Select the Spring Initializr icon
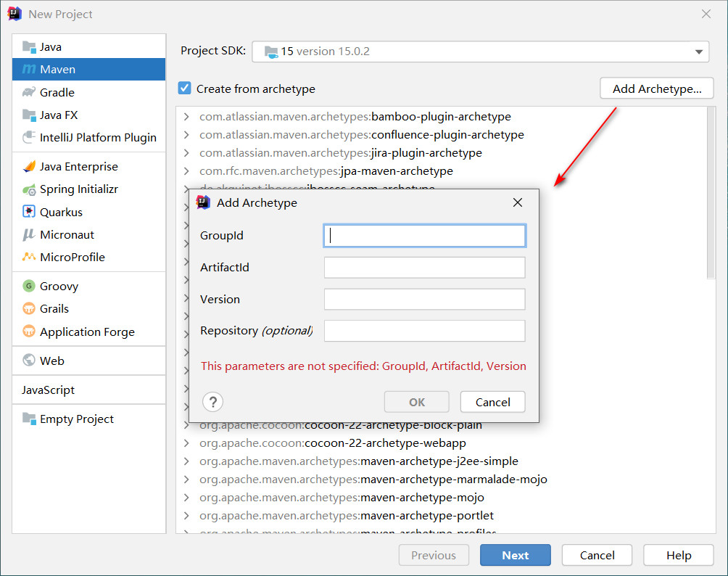This screenshot has width=728, height=576. tap(29, 189)
